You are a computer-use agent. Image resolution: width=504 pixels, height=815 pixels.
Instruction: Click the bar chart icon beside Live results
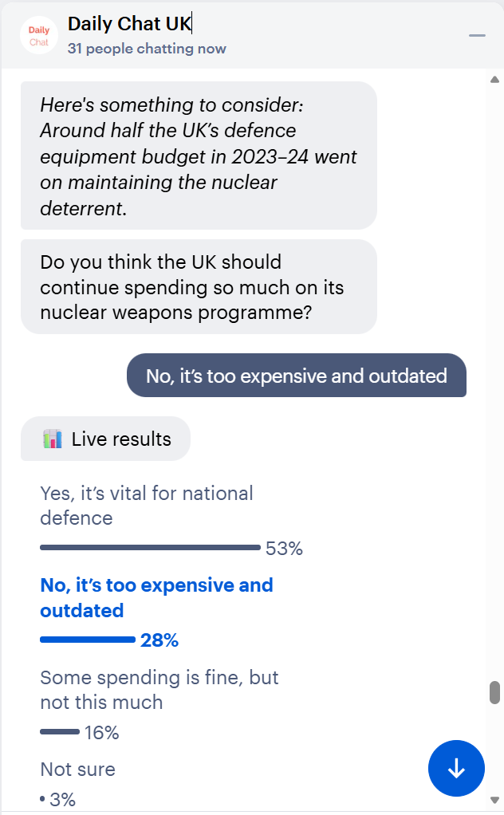coord(53,439)
